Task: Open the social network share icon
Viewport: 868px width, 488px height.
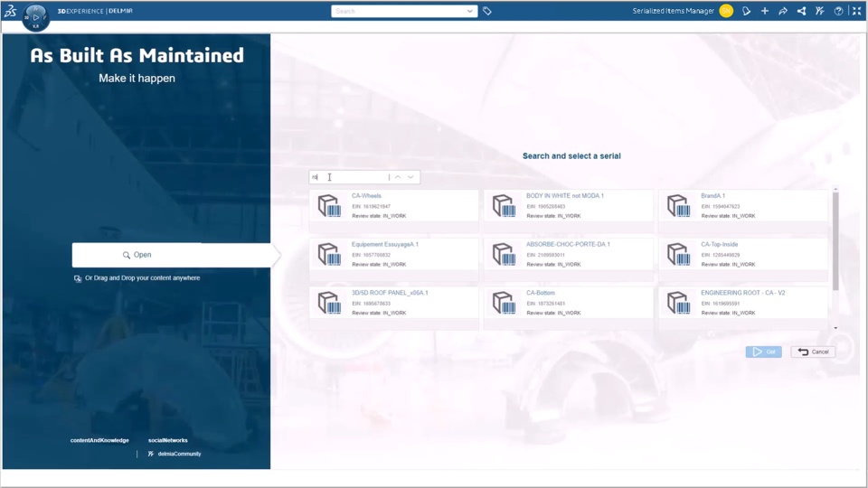Action: pyautogui.click(x=802, y=11)
